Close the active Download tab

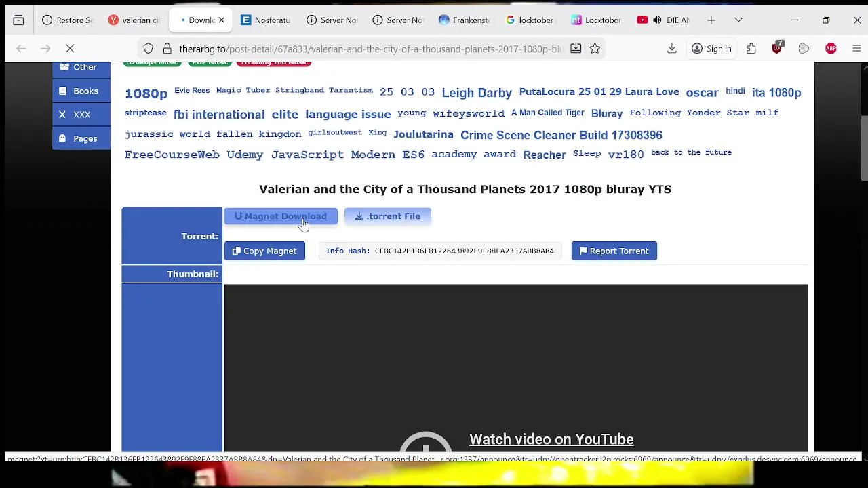(x=221, y=20)
